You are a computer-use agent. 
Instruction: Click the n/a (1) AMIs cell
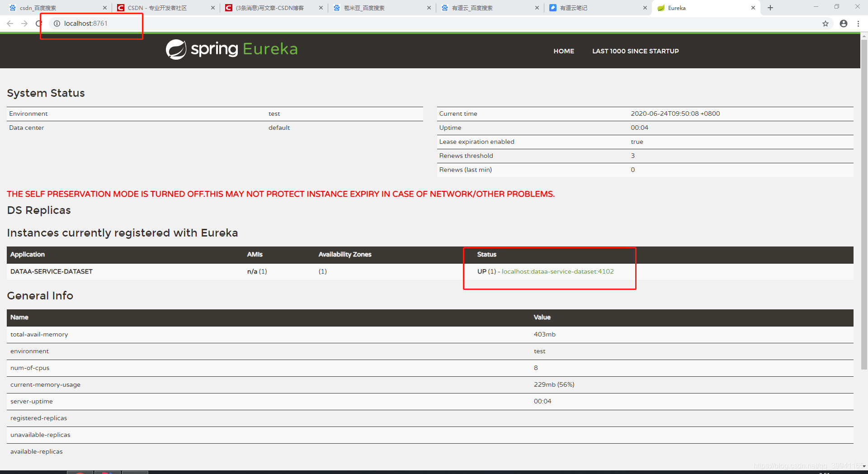pos(257,271)
